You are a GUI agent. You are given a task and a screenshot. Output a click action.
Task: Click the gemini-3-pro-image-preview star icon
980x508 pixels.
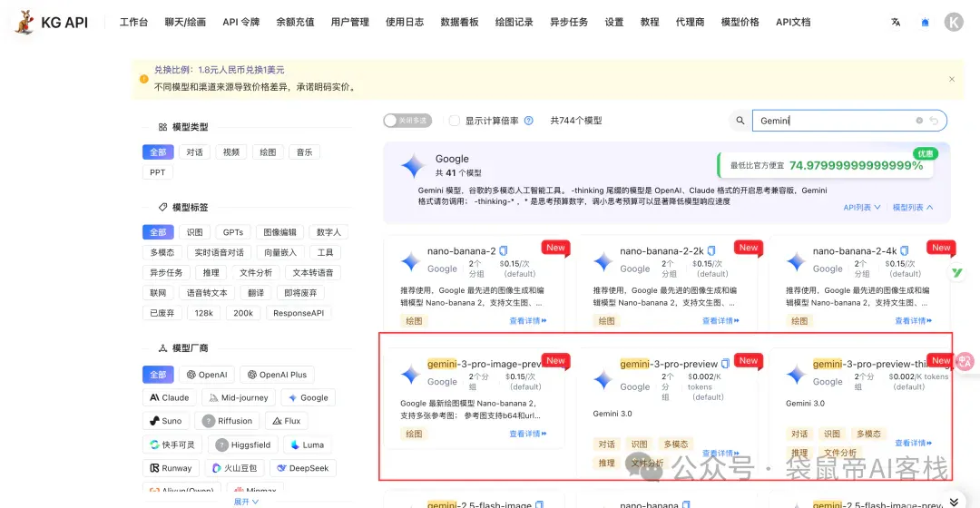click(x=411, y=375)
